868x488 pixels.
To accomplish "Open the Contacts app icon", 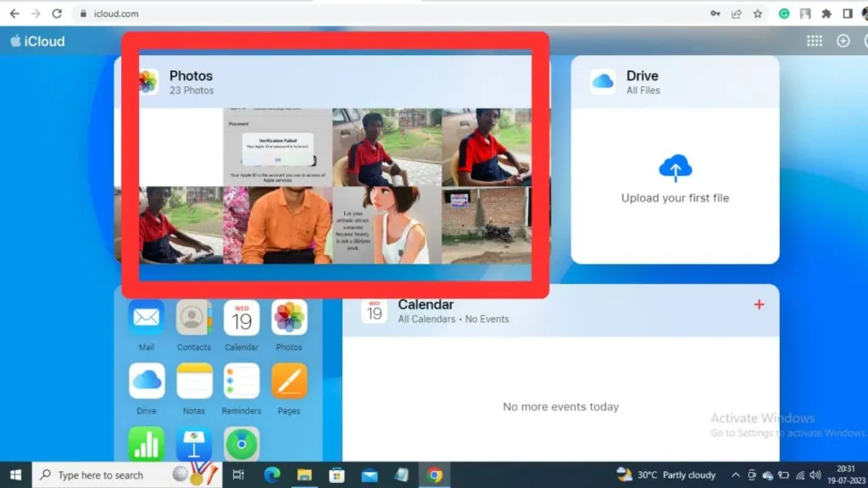I will 194,318.
